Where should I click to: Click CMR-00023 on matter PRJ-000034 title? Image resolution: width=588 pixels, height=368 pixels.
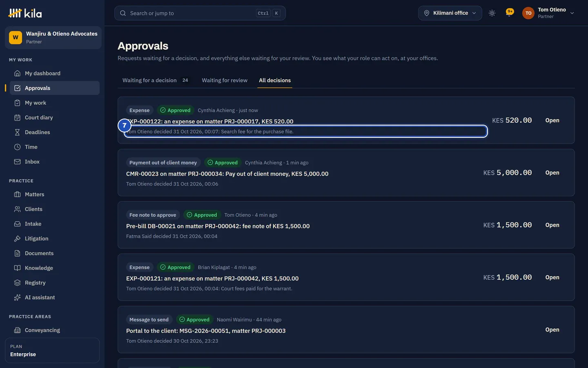coord(227,174)
